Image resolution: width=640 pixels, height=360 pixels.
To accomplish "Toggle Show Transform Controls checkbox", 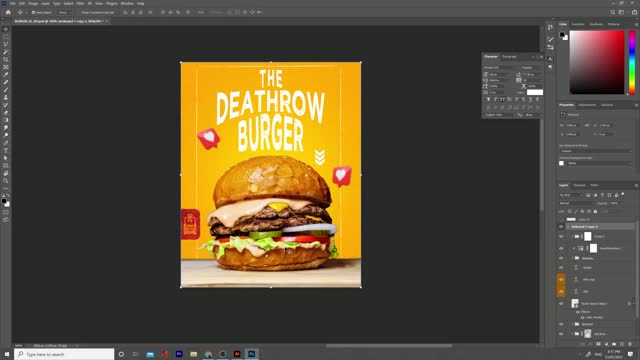I will 79,13.
